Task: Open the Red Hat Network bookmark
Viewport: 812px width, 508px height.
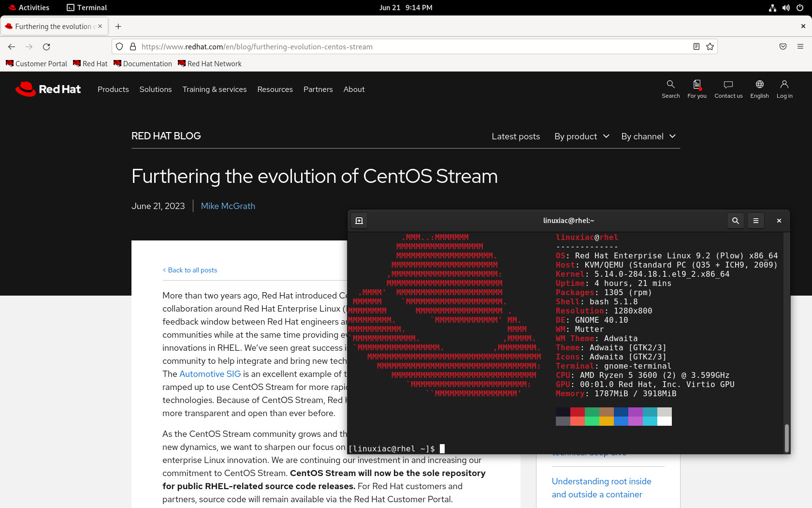Action: coord(210,64)
